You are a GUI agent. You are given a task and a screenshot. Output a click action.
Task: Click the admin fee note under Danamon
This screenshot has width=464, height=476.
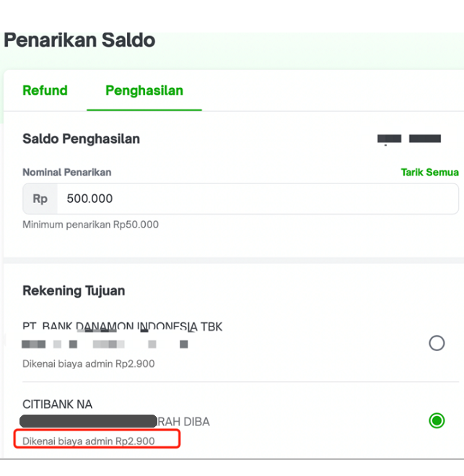(88, 364)
